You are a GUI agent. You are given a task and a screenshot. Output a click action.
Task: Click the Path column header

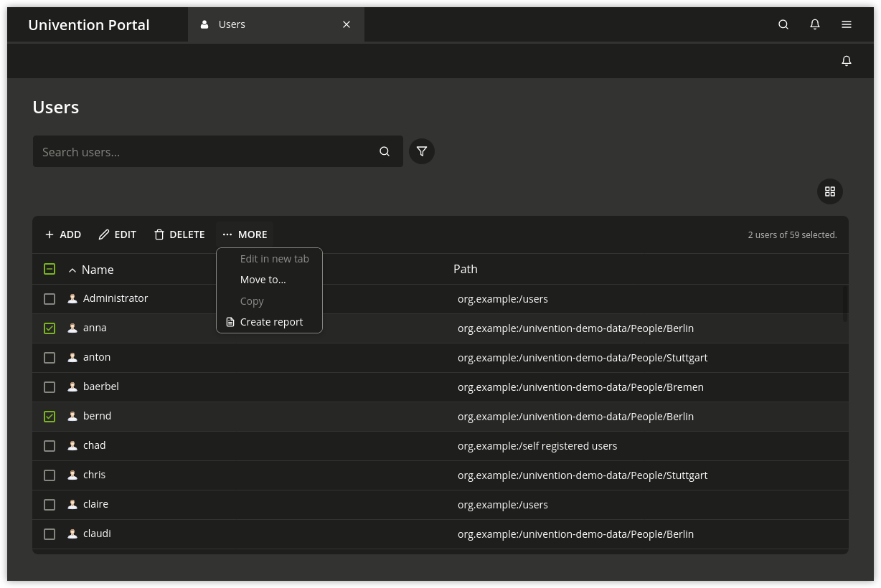[x=466, y=269]
